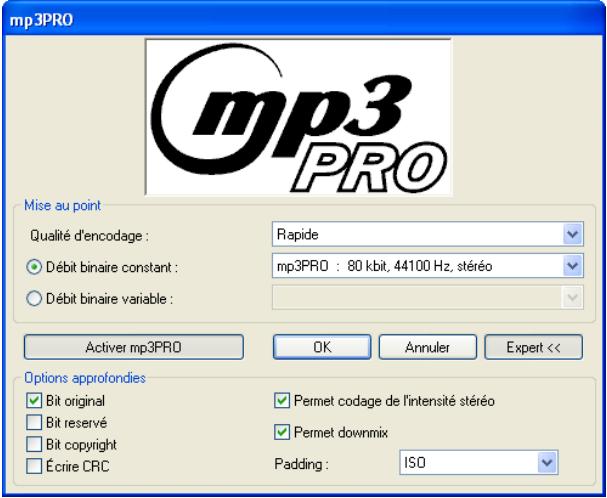Check the Écrire CRC checkbox

34,466
